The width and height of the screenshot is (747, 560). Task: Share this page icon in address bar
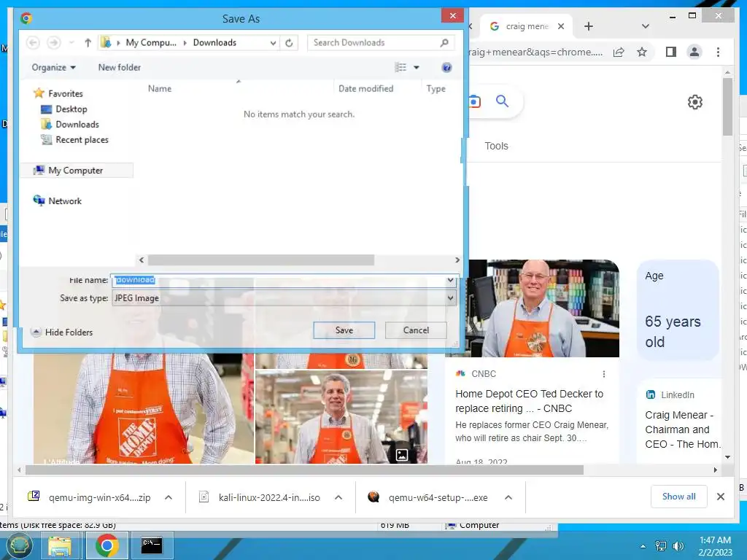619,52
